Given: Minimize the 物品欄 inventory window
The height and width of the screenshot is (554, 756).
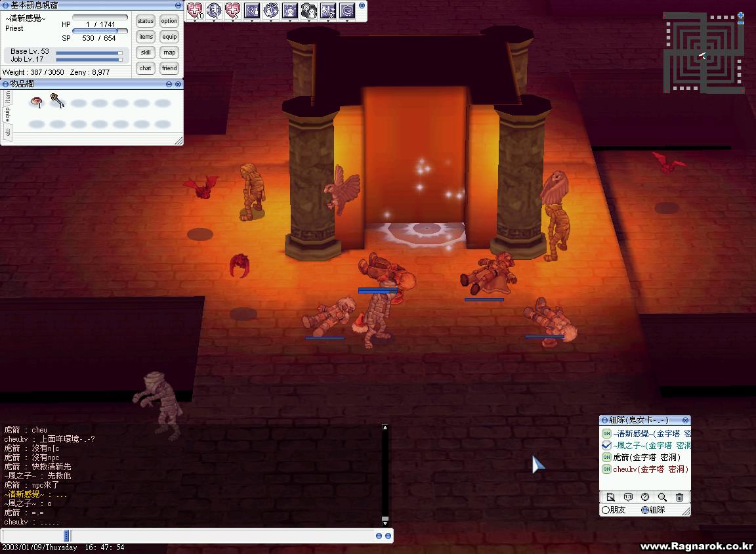Looking at the screenshot, I should pos(169,84).
